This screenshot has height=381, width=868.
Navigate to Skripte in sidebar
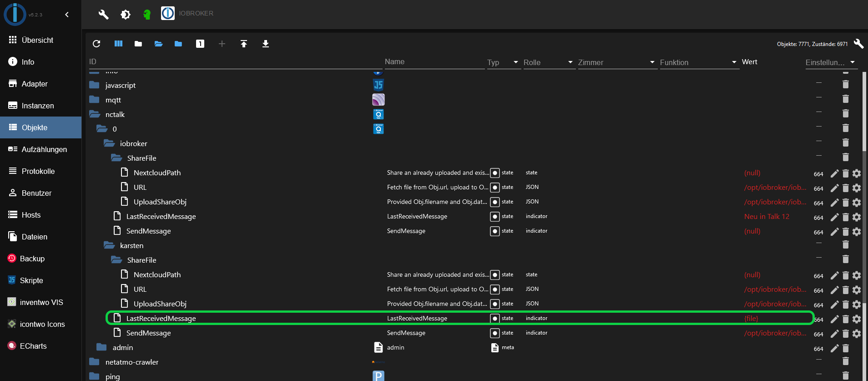40,280
